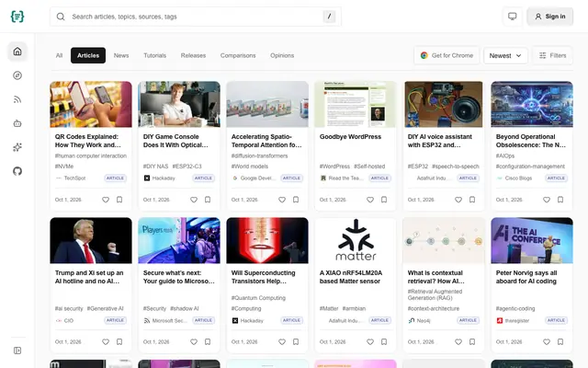The height and width of the screenshot is (368, 588).
Task: Switch to the Tutorials tab
Action: click(x=155, y=55)
